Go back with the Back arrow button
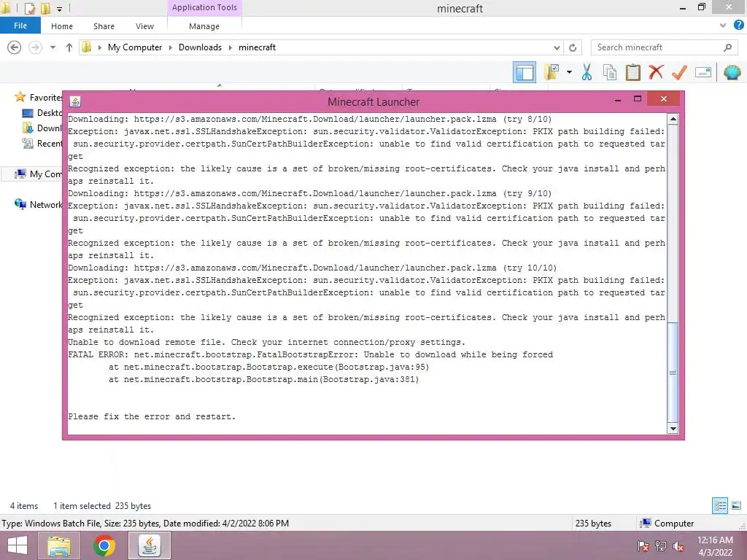Screen dimensions: 747x560 (x=15, y=47)
